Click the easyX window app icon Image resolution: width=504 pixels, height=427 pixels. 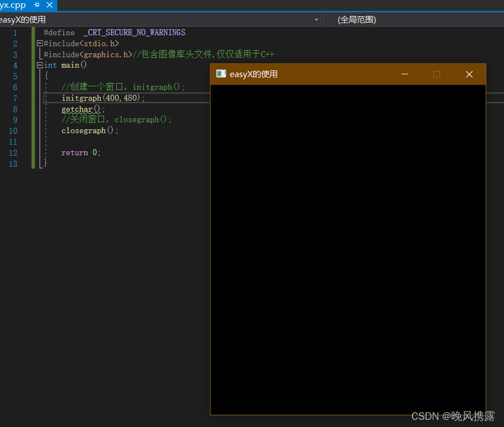[x=221, y=74]
